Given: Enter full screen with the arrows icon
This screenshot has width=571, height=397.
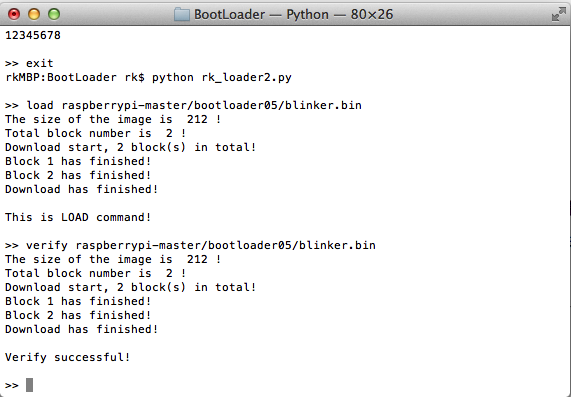Looking at the screenshot, I should [x=559, y=14].
